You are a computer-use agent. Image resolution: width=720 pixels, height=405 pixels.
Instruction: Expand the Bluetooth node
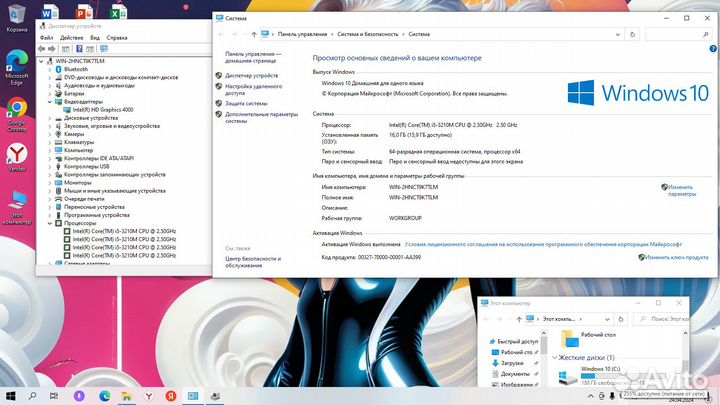tap(50, 69)
